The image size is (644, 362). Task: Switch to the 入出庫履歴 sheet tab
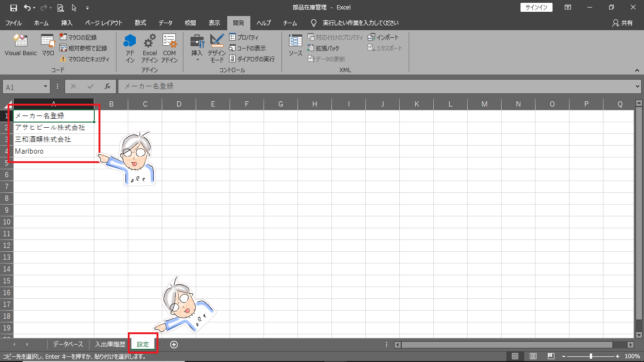pos(110,345)
